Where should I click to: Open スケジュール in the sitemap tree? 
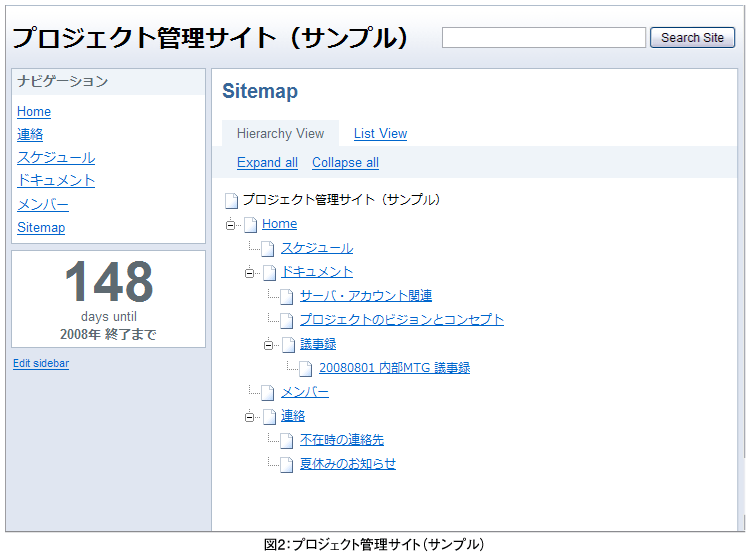tap(317, 248)
